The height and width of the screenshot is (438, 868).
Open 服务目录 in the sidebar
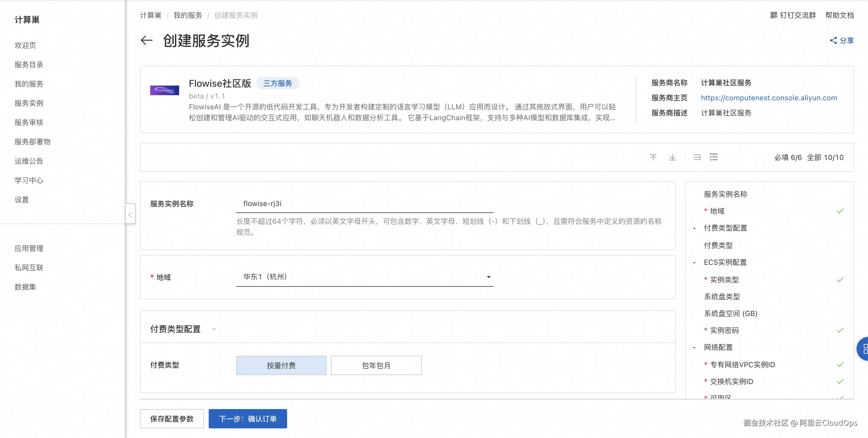[29, 65]
